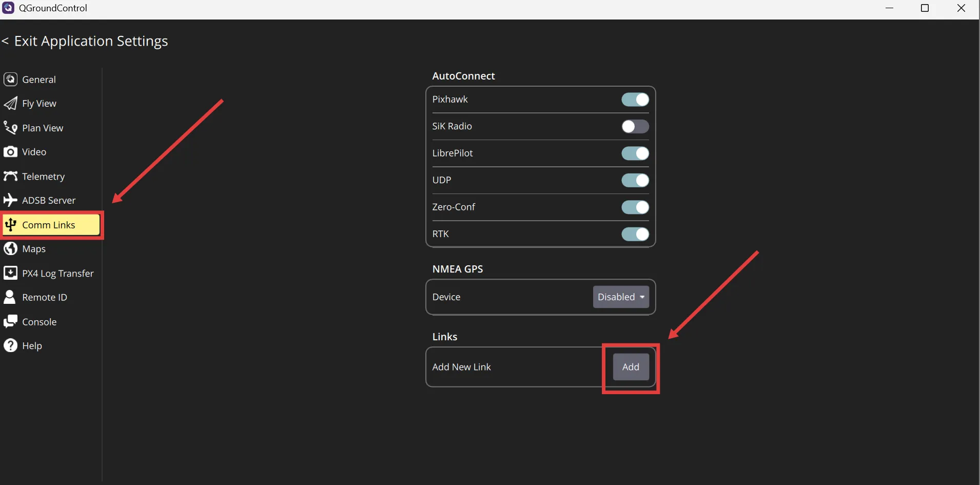Viewport: 980px width, 485px height.
Task: Turn off LibrePilot AutoConnect switch
Action: (x=635, y=153)
